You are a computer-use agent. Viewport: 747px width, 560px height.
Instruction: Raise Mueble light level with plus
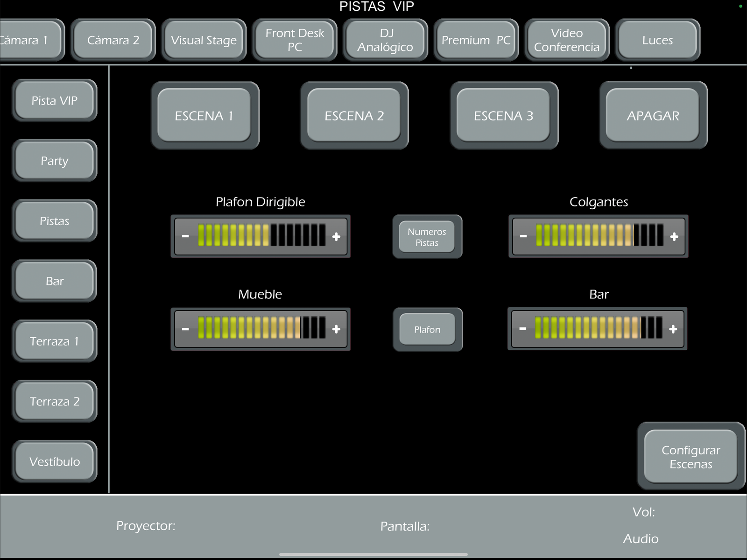coord(336,329)
